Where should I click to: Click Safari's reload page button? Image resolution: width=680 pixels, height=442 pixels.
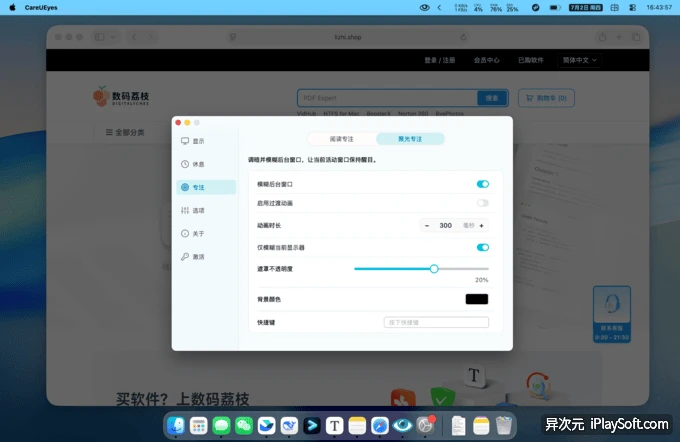tap(463, 37)
